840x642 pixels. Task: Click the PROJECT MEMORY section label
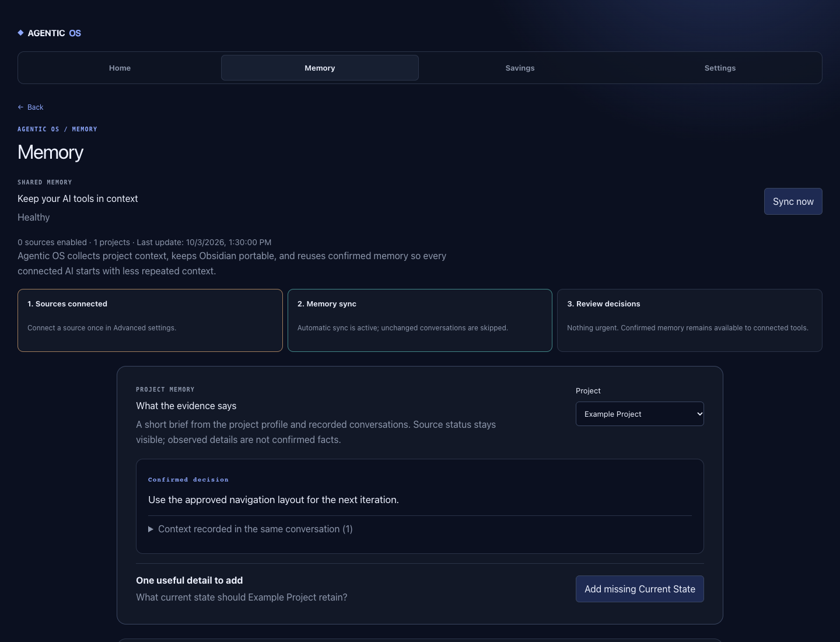[165, 389]
